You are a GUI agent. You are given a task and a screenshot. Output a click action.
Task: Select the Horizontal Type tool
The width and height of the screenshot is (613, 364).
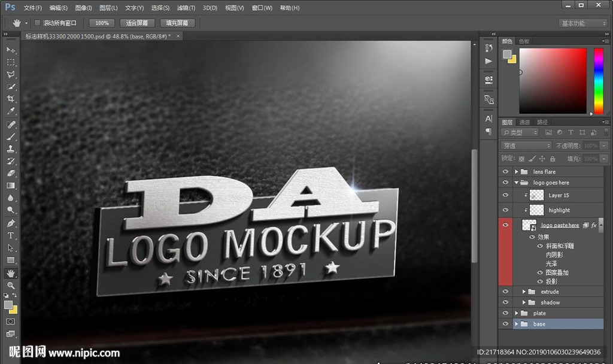point(11,235)
